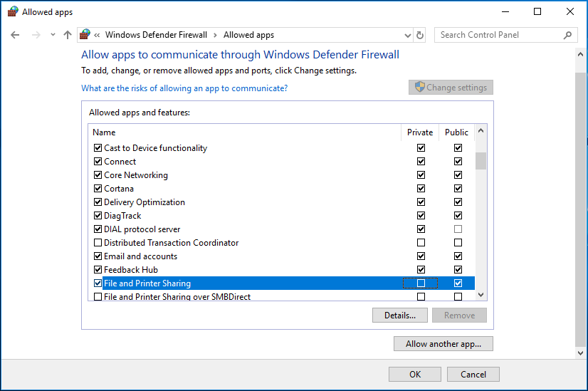Uncheck Private box for Feedback Hub
This screenshot has height=391, width=588.
coord(421,269)
